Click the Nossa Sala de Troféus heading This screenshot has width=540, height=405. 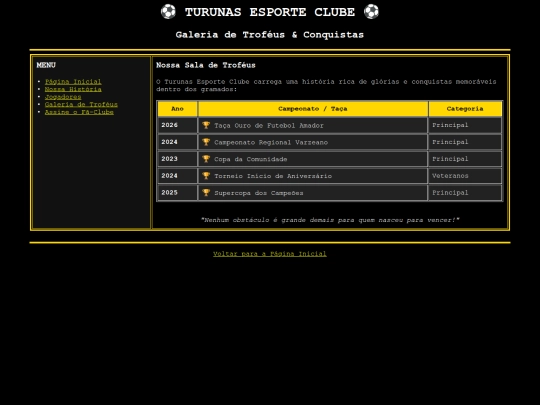point(206,65)
